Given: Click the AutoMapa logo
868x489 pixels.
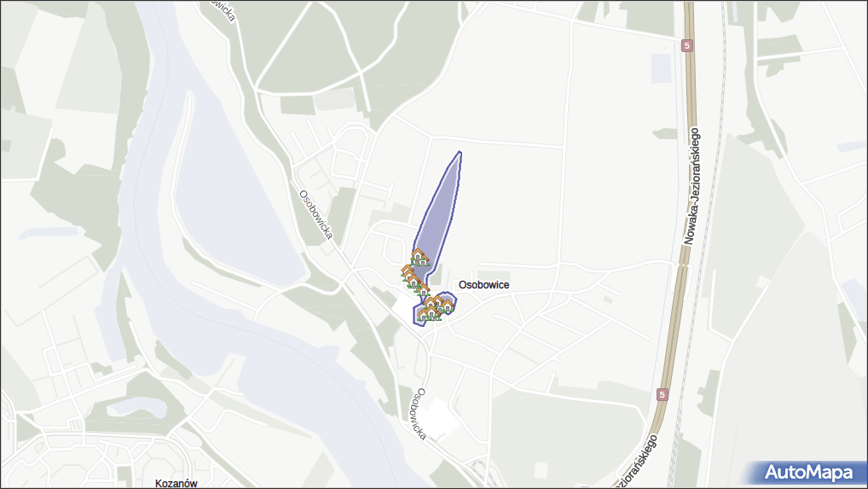Looking at the screenshot, I should click(x=808, y=473).
